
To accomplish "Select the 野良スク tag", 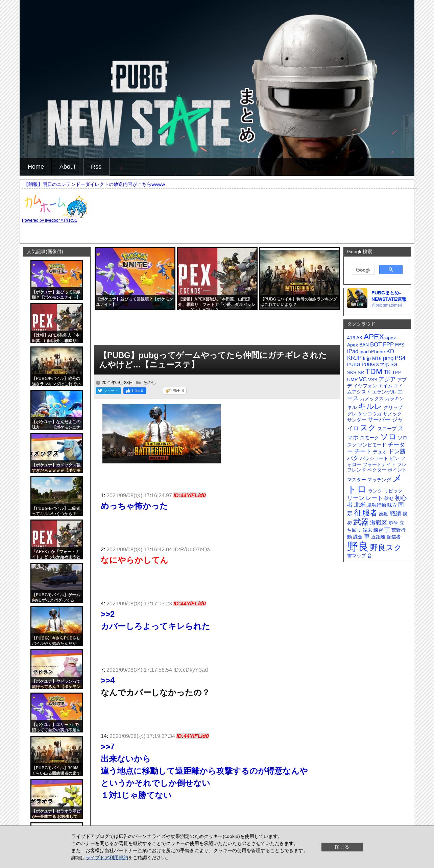I will pyautogui.click(x=386, y=547).
